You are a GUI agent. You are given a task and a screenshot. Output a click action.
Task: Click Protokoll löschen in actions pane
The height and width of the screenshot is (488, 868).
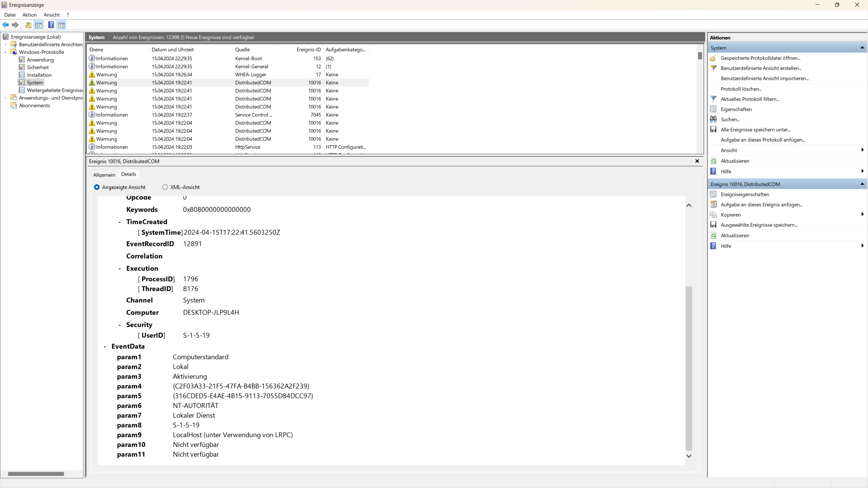tap(741, 89)
